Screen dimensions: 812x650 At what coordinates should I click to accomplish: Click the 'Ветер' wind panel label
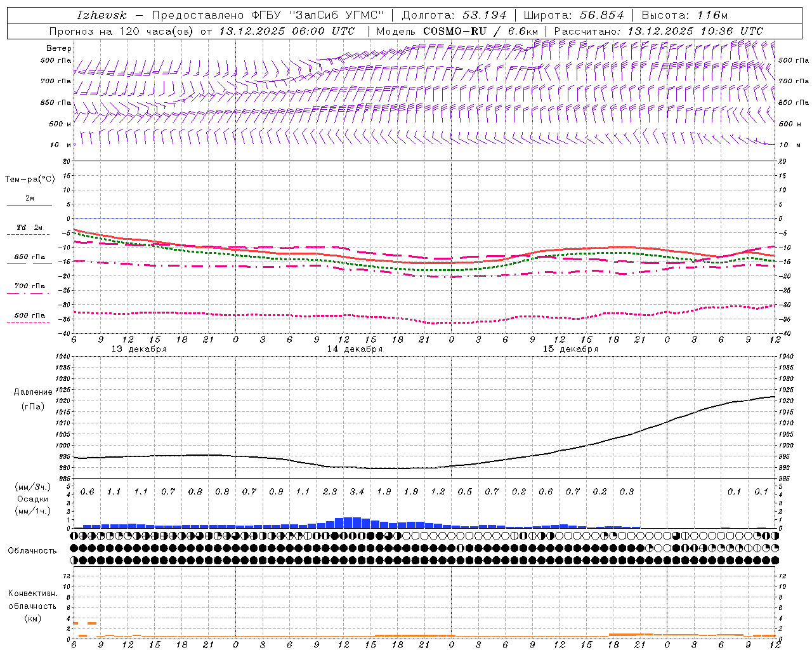point(59,48)
